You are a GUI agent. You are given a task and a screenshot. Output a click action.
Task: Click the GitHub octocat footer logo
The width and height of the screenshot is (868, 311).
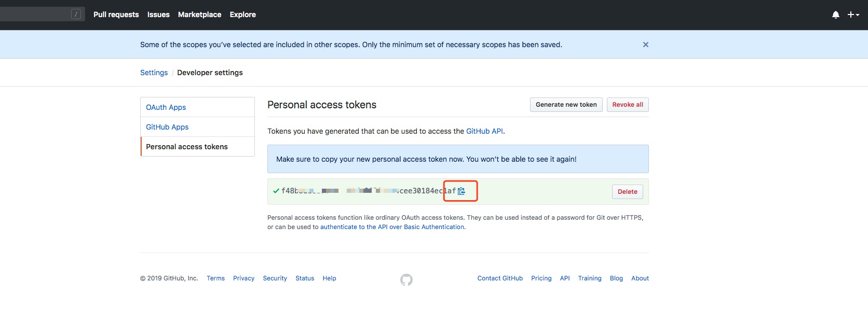point(406,280)
